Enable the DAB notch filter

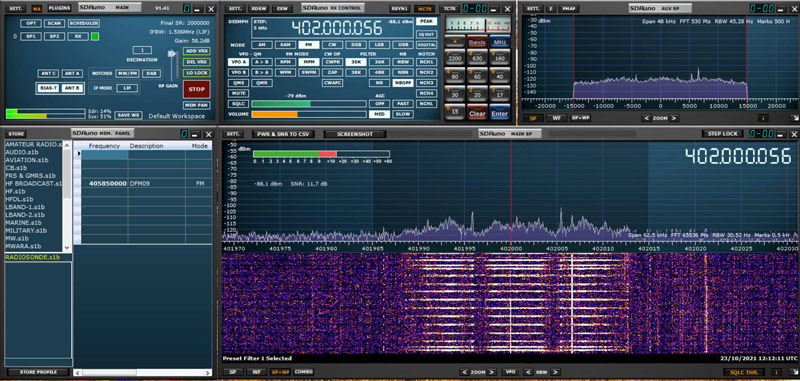pos(152,73)
